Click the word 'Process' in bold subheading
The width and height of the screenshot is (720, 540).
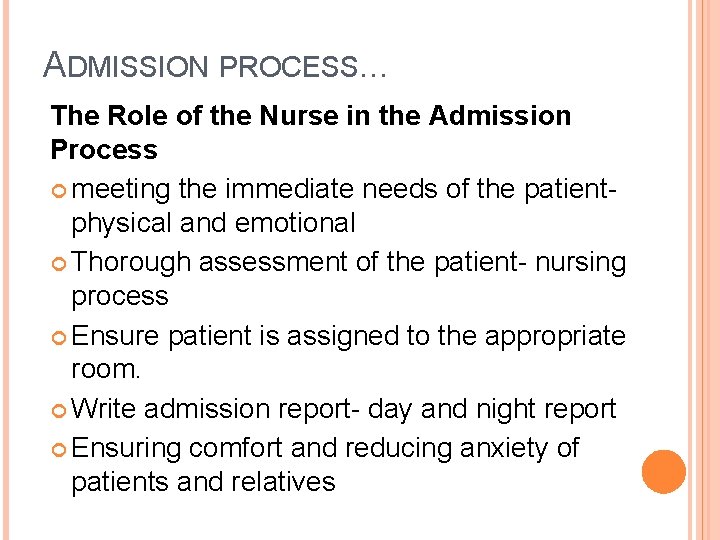[x=104, y=149]
